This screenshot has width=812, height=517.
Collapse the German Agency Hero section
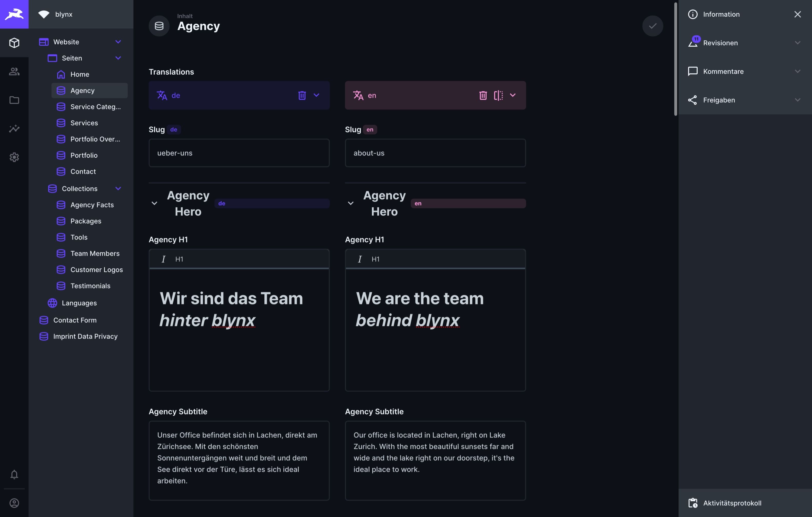click(x=154, y=203)
